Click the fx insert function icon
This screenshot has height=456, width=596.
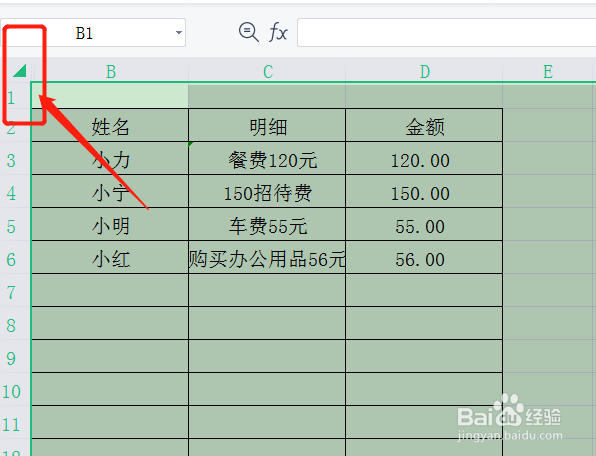tap(278, 32)
